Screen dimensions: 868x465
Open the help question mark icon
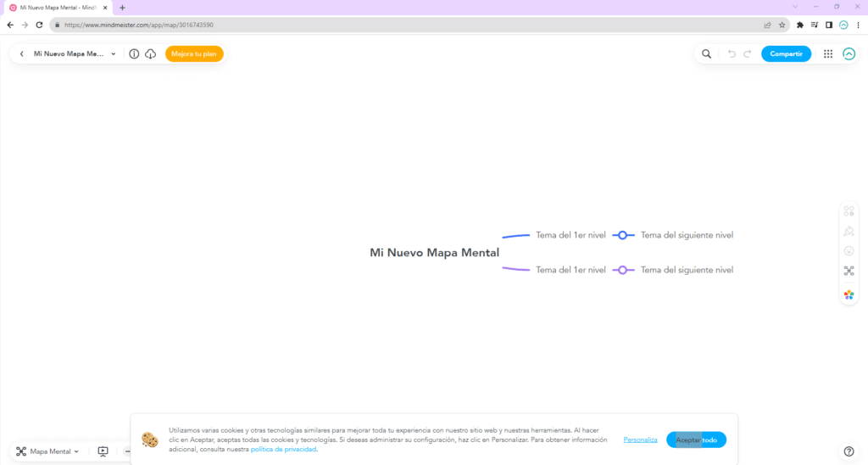849,451
